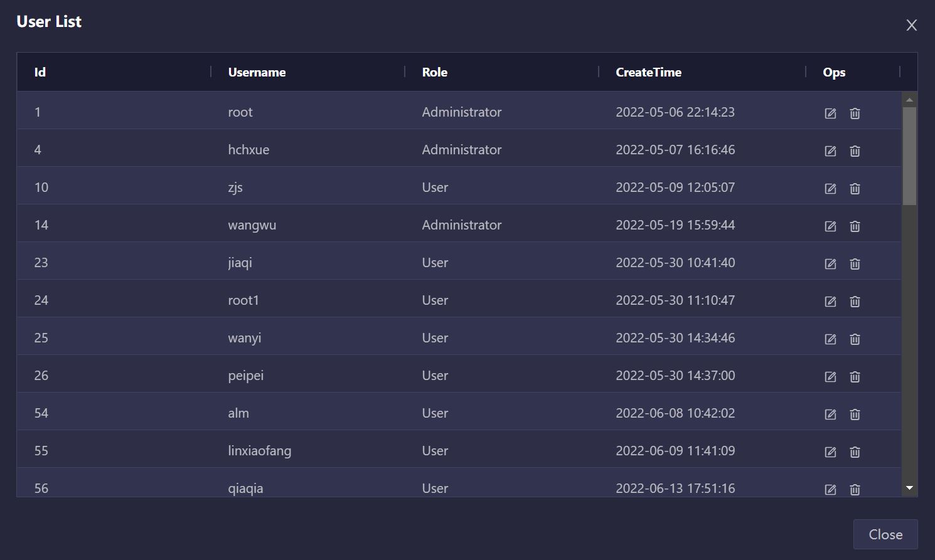Delete user peipei
This screenshot has height=560, width=935.
tap(855, 377)
